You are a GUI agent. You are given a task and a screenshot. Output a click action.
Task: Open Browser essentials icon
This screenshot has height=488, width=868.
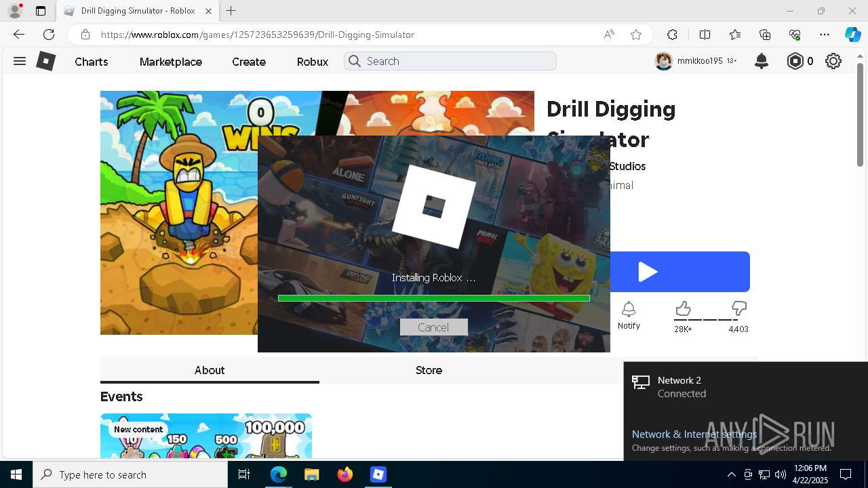pos(795,35)
